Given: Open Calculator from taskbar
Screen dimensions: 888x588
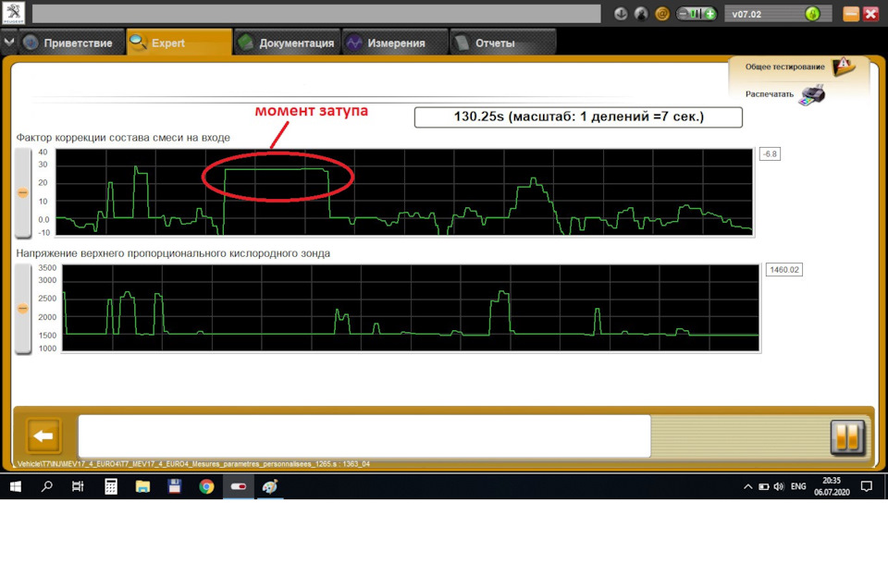Looking at the screenshot, I should tap(110, 486).
